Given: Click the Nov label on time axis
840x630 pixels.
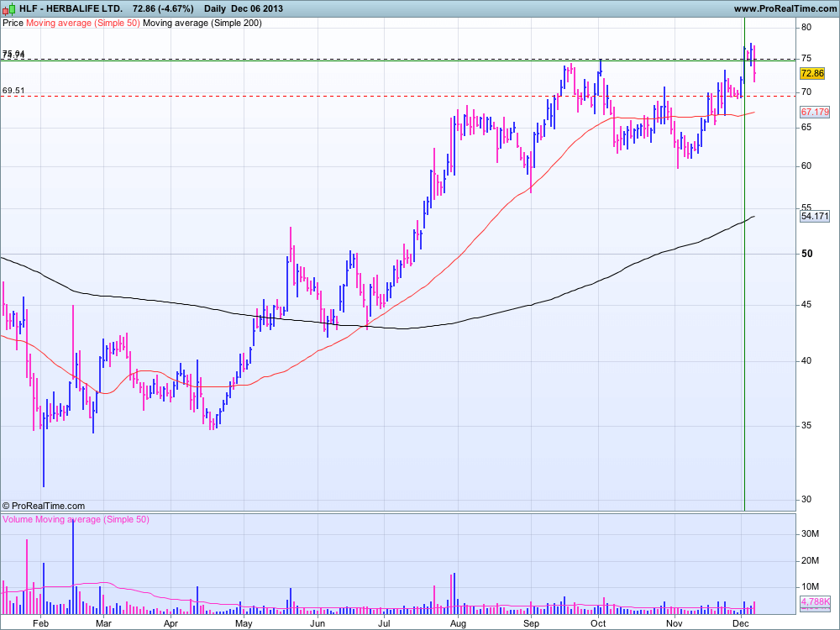Looking at the screenshot, I should tap(675, 623).
